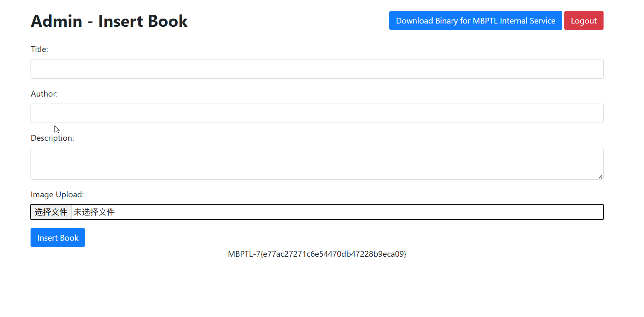Focus the Title input field
644x317 pixels.
[317, 69]
